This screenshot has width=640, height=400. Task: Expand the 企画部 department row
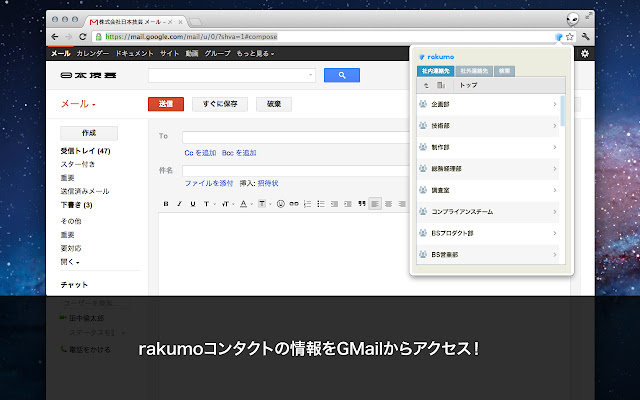[488, 104]
